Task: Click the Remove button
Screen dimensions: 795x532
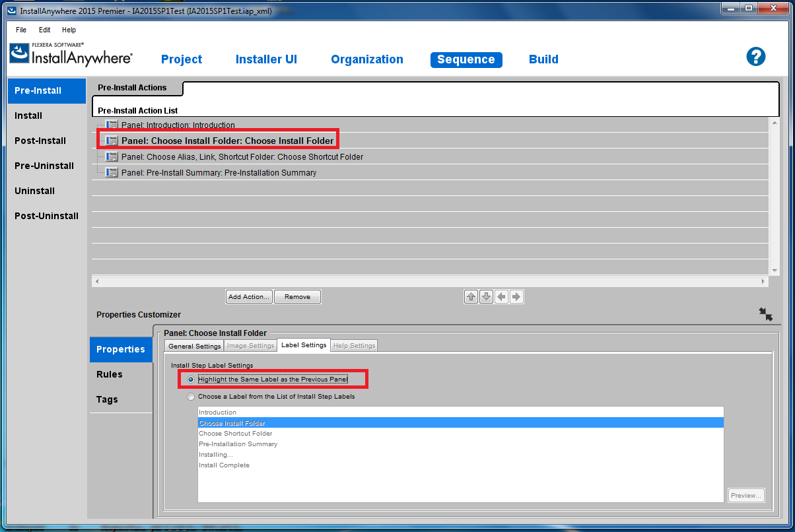Action: 297,297
